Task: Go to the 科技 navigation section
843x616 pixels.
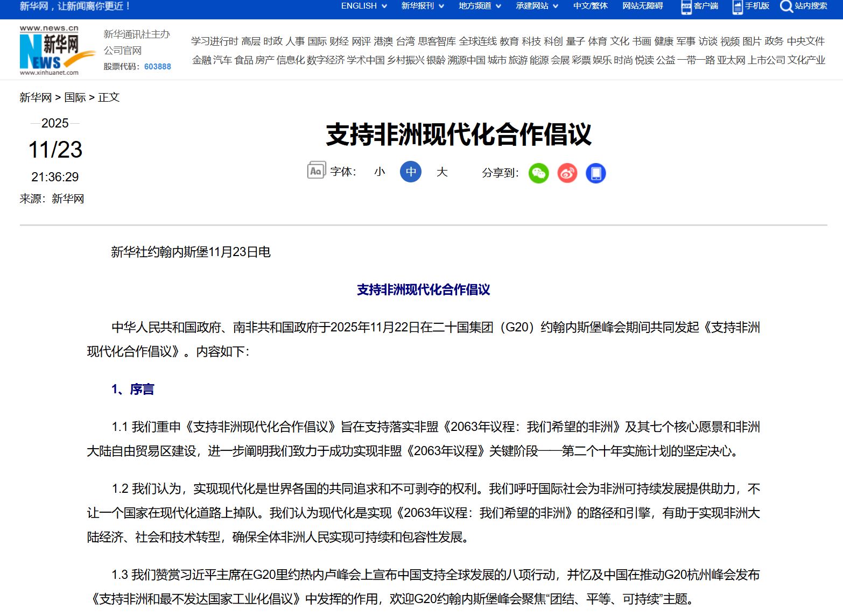Action: [x=531, y=41]
